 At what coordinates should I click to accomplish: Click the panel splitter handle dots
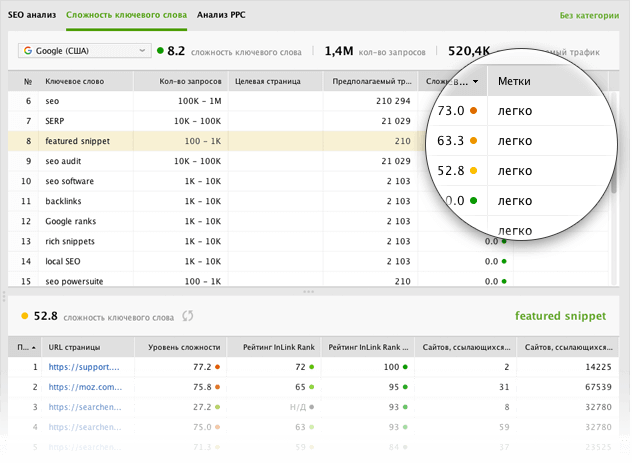point(308,291)
